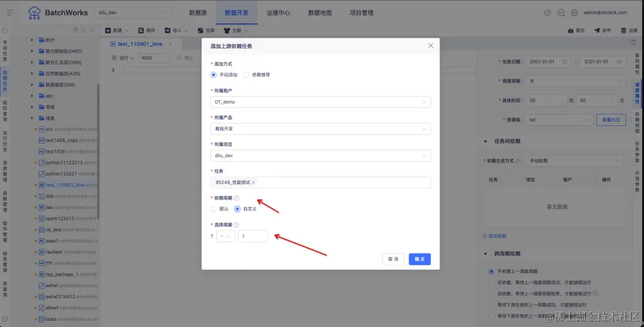Click the 发布 publish paper plane icon
The height and width of the screenshot is (327, 644).
point(597,30)
